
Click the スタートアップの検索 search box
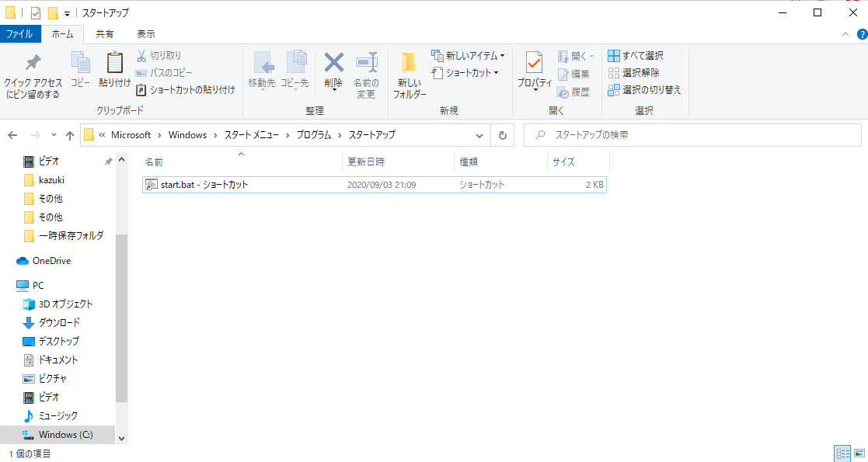coord(692,135)
